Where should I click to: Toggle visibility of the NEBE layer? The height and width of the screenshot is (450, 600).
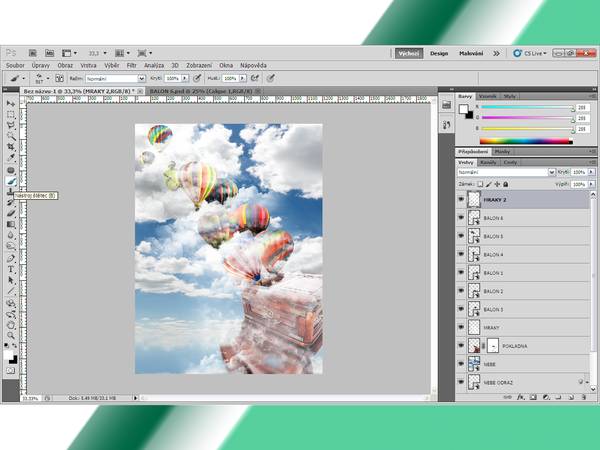coord(461,364)
